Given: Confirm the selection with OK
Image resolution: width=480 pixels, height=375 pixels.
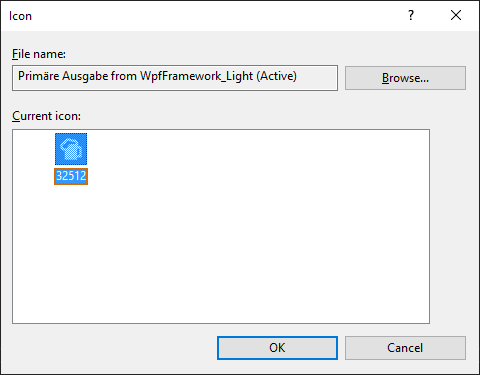Looking at the screenshot, I should [x=277, y=348].
